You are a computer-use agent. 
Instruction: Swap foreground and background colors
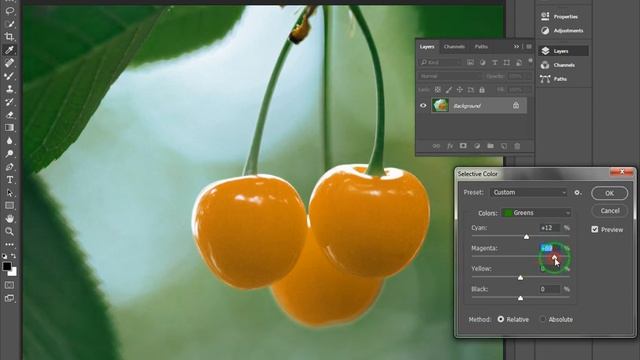click(13, 256)
